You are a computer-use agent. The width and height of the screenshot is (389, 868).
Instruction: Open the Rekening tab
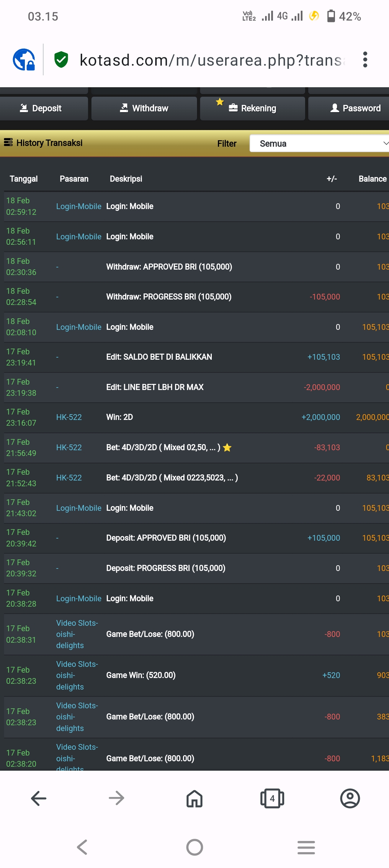click(x=252, y=108)
